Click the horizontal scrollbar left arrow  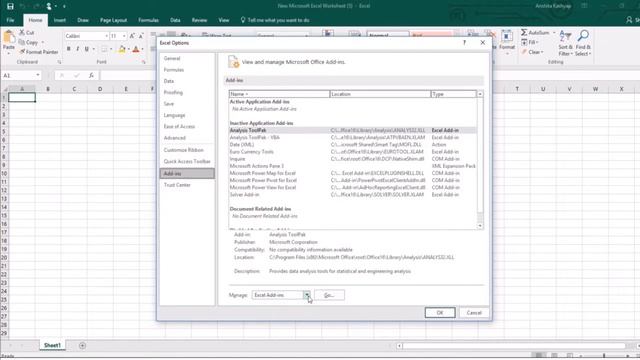[x=400, y=346]
